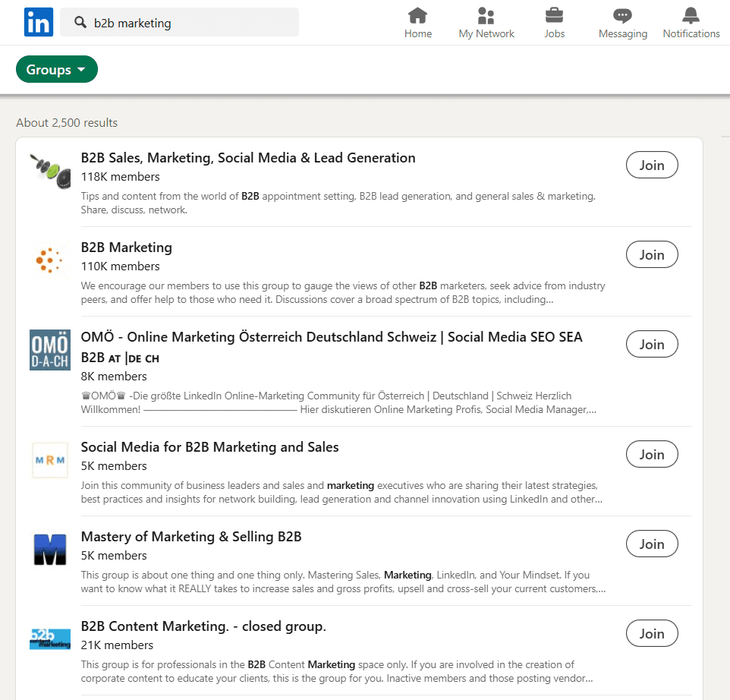Click the OMÖ D-A-CH group logo
Screen dimensions: 730x700
pyautogui.click(x=50, y=350)
